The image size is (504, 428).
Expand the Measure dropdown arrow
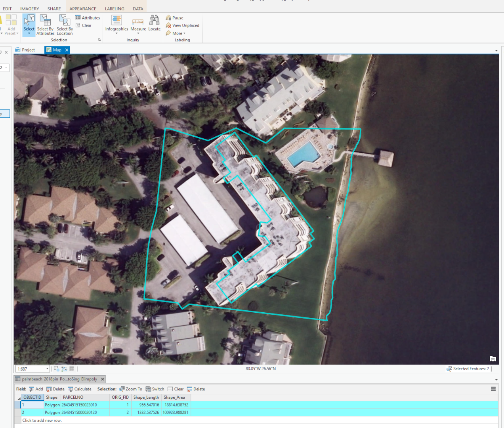pyautogui.click(x=138, y=34)
